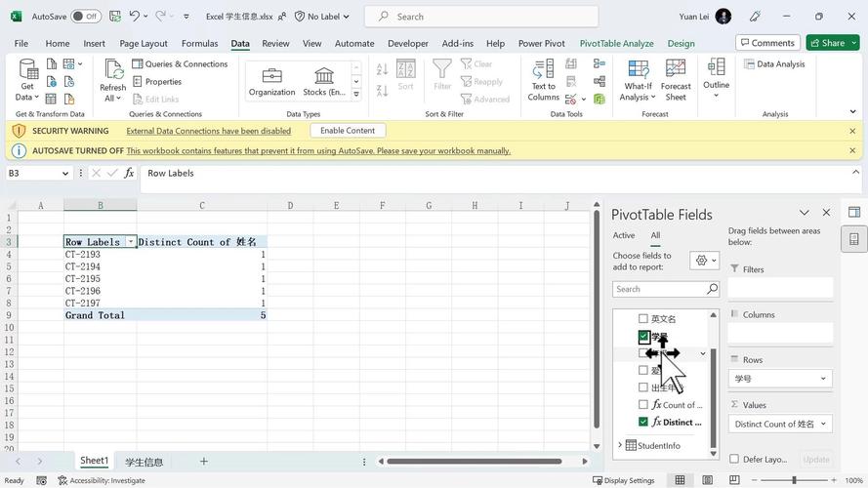Switch to PivotTable Analyze tab
This screenshot has width=868, height=488.
click(x=617, y=43)
